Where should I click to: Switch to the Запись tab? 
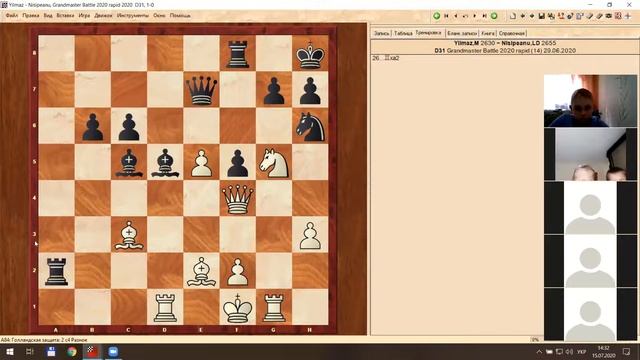382,33
